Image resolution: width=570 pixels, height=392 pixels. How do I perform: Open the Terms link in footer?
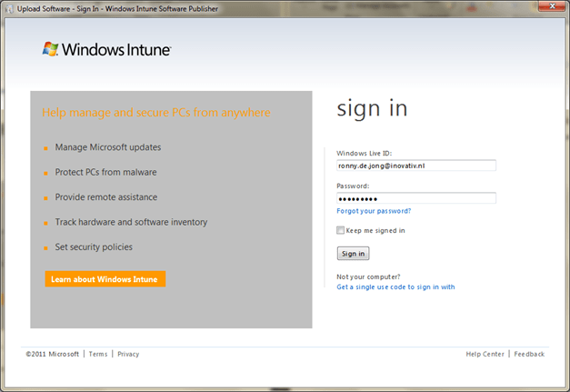tap(98, 354)
